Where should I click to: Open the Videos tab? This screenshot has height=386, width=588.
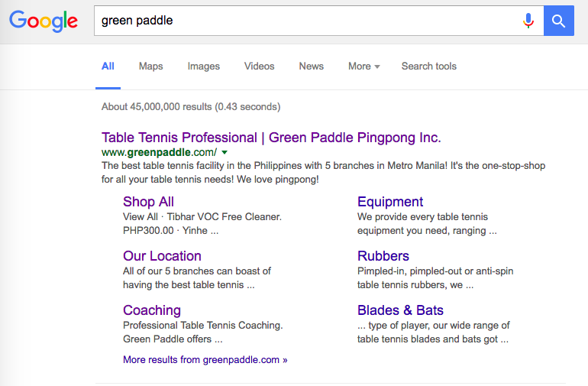259,66
